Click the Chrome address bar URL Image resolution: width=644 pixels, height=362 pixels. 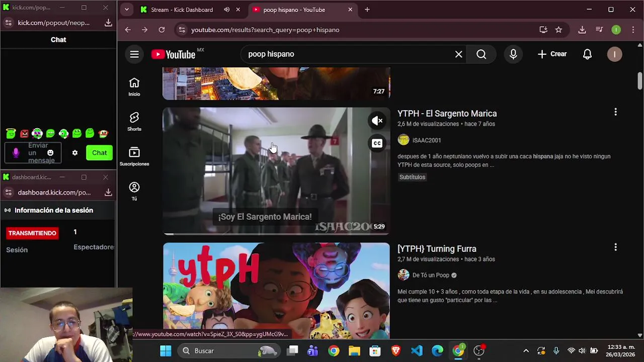pyautogui.click(x=265, y=30)
